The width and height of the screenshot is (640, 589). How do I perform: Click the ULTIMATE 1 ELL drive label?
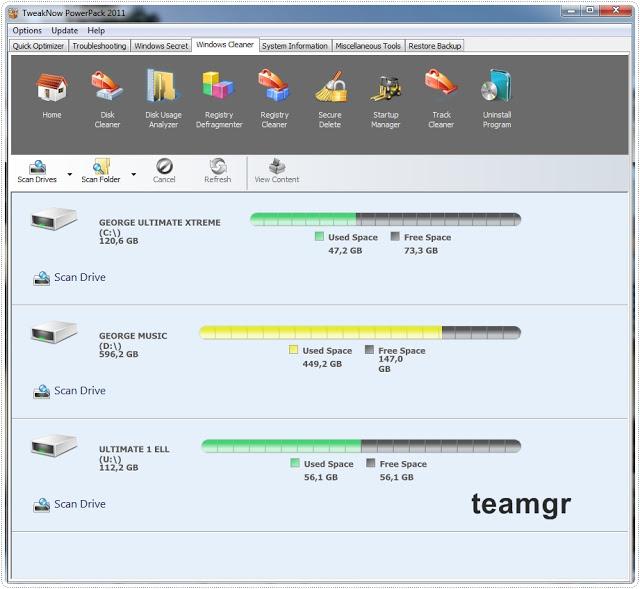point(134,449)
